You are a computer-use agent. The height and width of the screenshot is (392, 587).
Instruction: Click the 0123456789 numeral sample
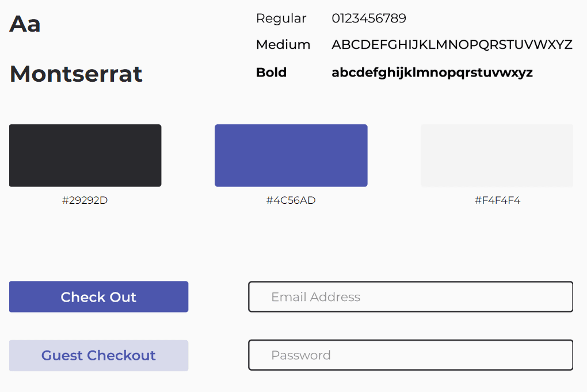[x=369, y=18]
